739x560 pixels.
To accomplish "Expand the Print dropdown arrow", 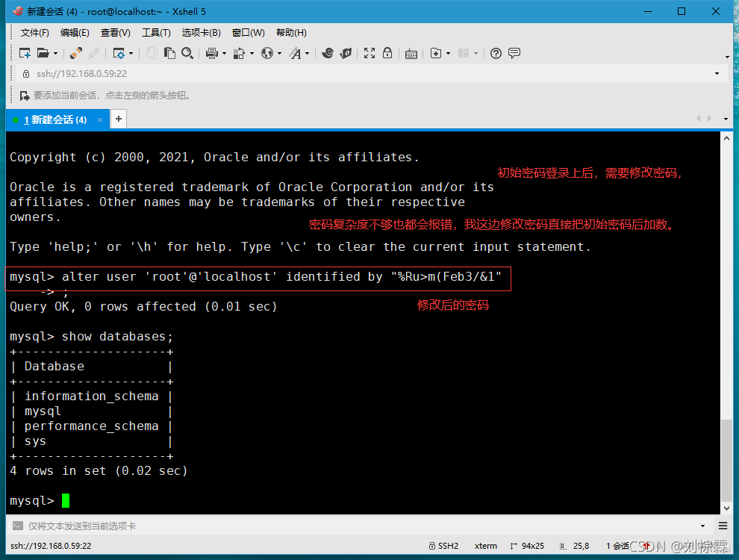I will pos(224,54).
